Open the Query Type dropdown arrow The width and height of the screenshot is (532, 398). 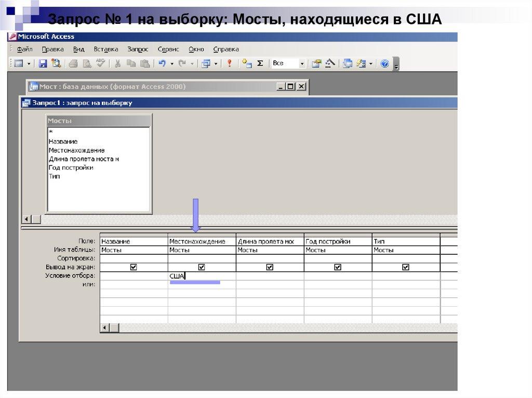click(216, 63)
